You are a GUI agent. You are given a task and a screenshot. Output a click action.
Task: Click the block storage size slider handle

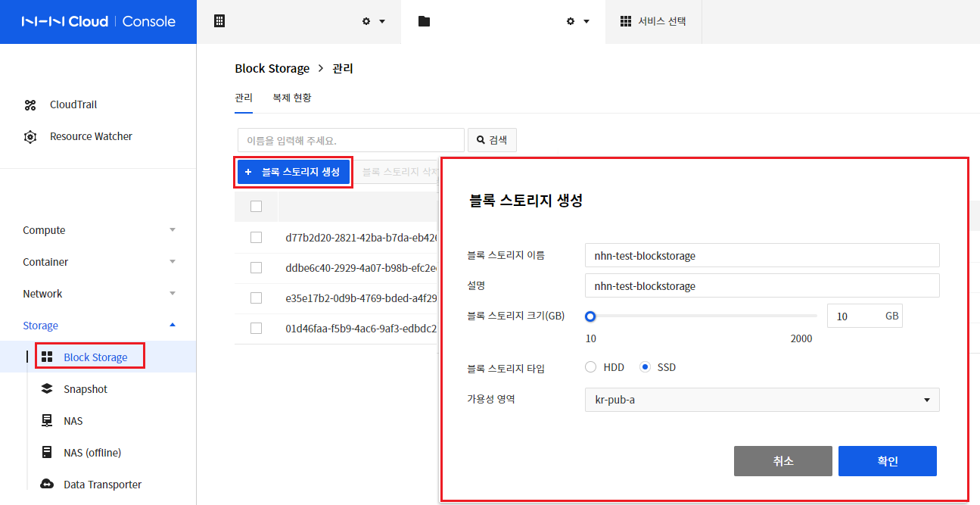pyautogui.click(x=590, y=316)
